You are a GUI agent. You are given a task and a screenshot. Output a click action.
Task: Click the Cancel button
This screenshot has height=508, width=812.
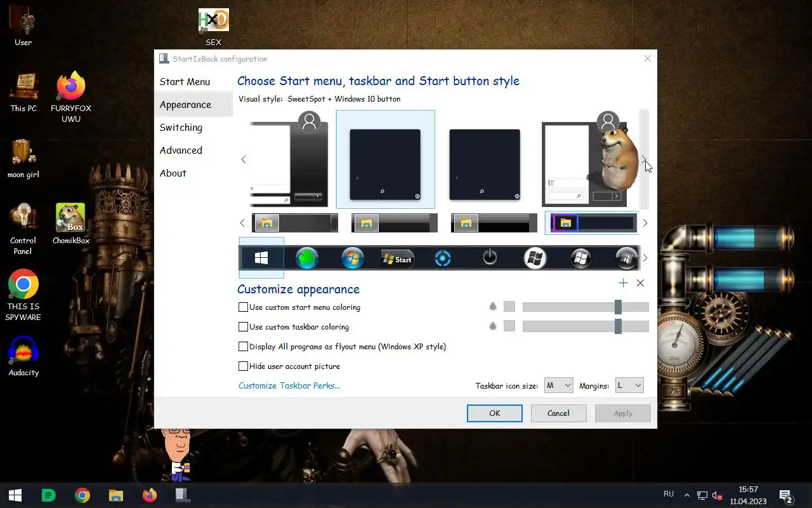pos(558,413)
